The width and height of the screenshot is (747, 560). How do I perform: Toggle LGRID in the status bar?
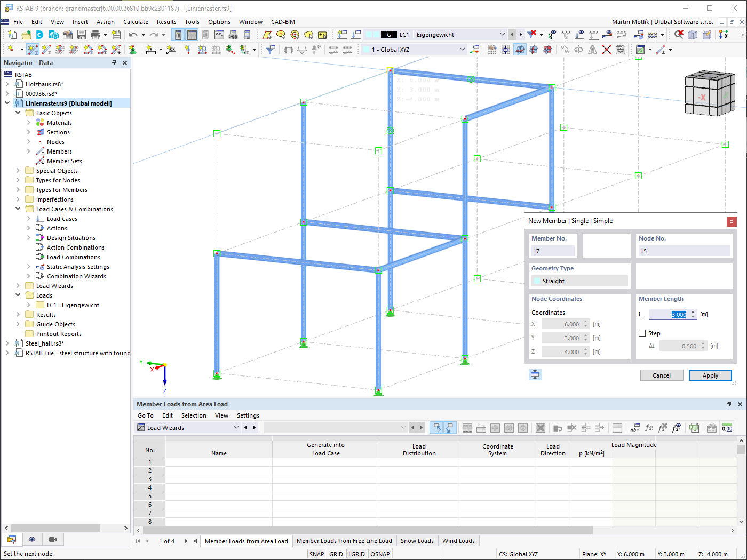click(x=356, y=554)
